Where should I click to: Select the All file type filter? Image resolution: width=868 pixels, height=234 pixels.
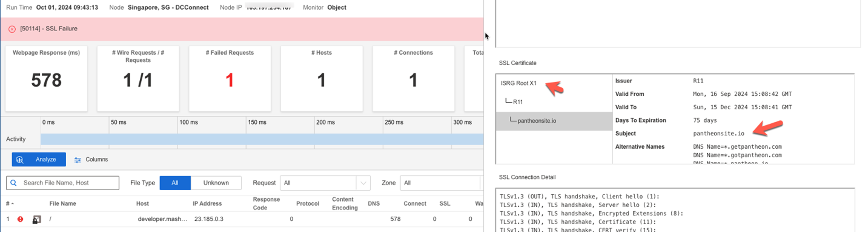pyautogui.click(x=175, y=183)
